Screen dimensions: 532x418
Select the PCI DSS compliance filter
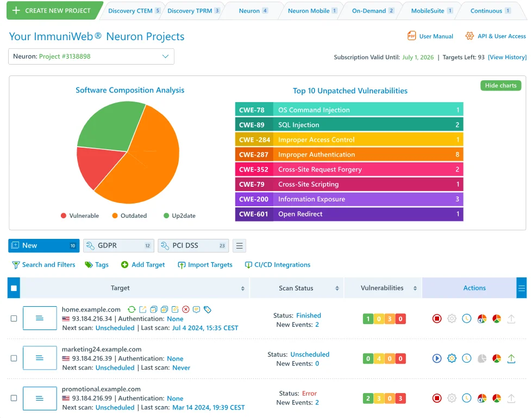[193, 246]
